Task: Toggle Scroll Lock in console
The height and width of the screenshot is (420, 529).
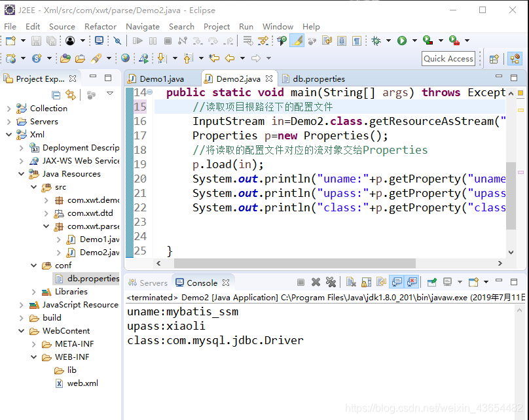Action: point(366,282)
